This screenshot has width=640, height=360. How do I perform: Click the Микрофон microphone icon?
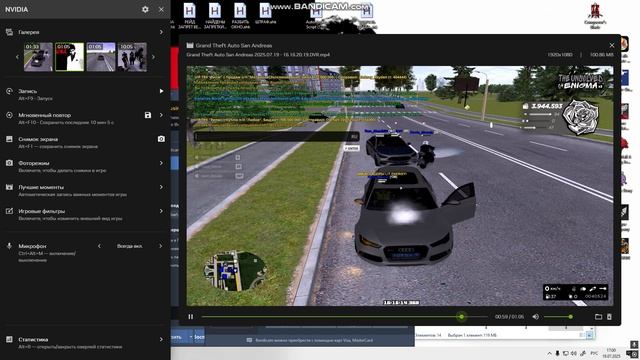pos(9,246)
